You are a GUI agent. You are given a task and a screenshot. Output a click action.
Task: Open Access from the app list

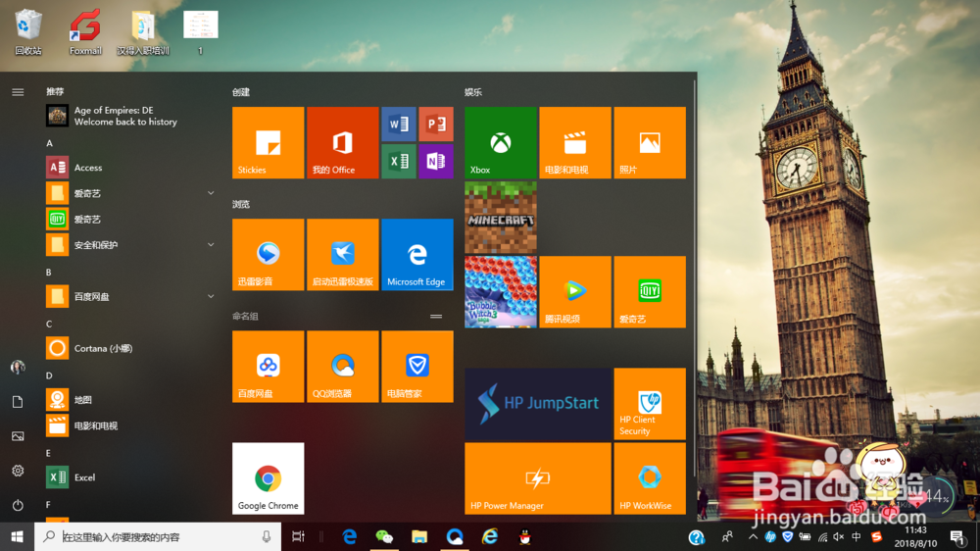coord(131,168)
